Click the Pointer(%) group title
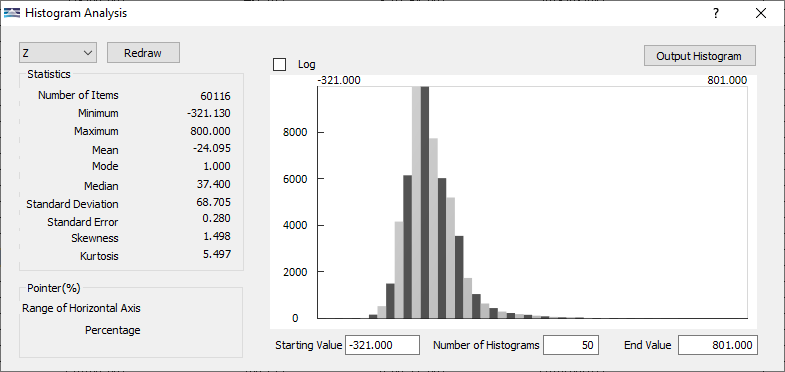The height and width of the screenshot is (372, 785). tap(54, 288)
